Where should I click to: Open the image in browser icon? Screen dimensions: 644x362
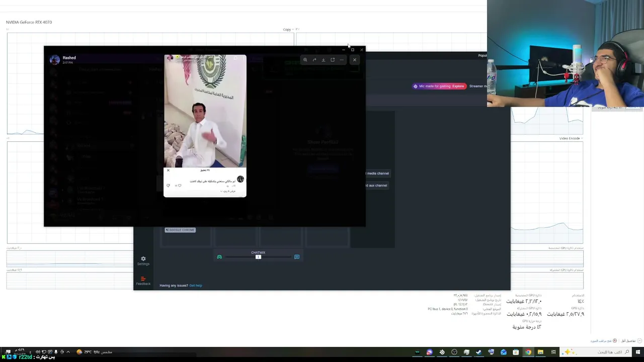[x=333, y=60]
